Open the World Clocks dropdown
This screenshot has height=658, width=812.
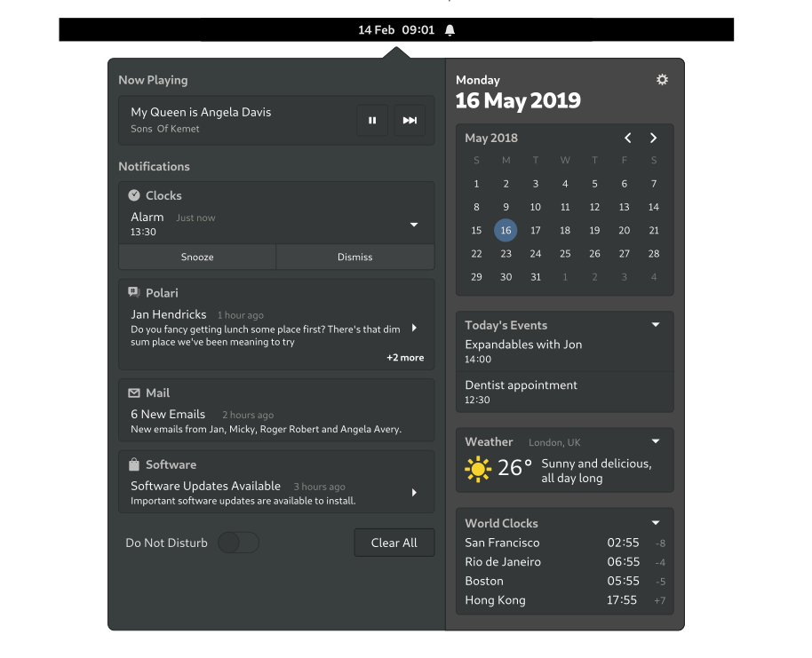[655, 522]
